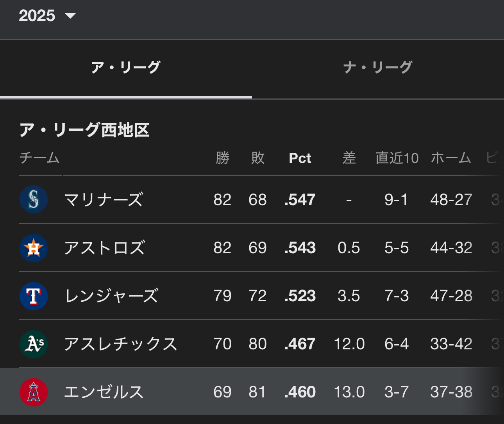The image size is (504, 424).
Task: Open the マリナーズ team link
Action: tap(104, 200)
